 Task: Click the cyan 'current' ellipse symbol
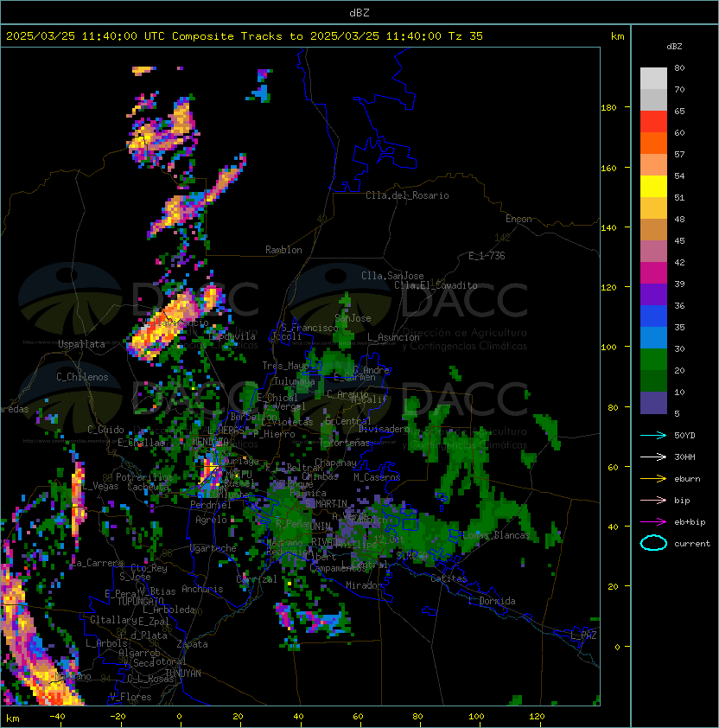point(653,543)
